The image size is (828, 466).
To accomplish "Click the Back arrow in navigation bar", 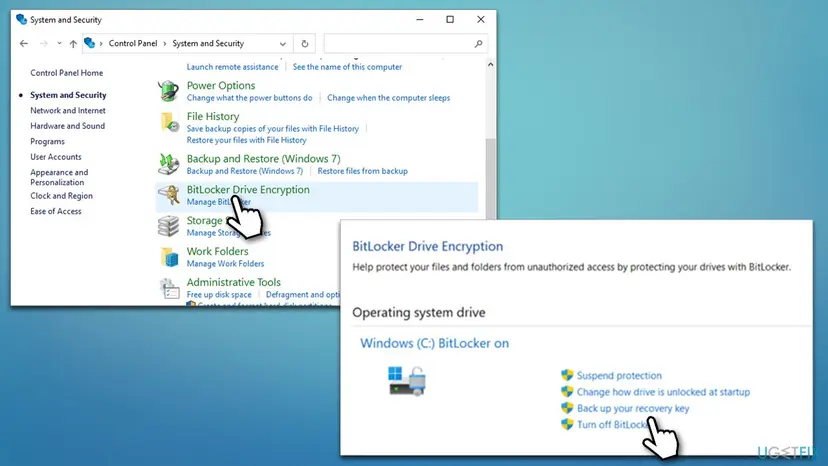I will (24, 43).
